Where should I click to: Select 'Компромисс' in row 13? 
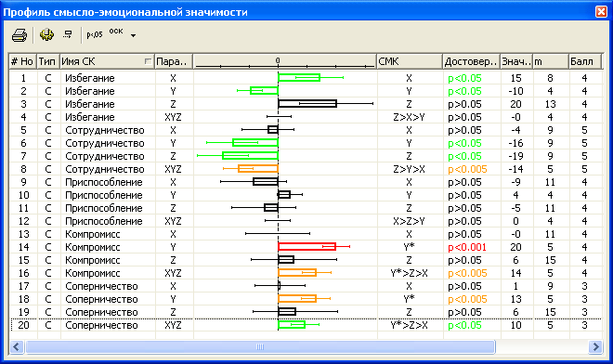(93, 234)
